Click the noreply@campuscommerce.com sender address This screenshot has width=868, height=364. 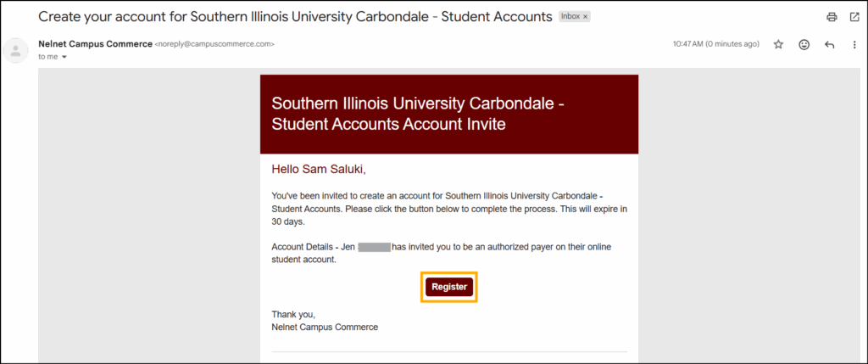pos(214,43)
